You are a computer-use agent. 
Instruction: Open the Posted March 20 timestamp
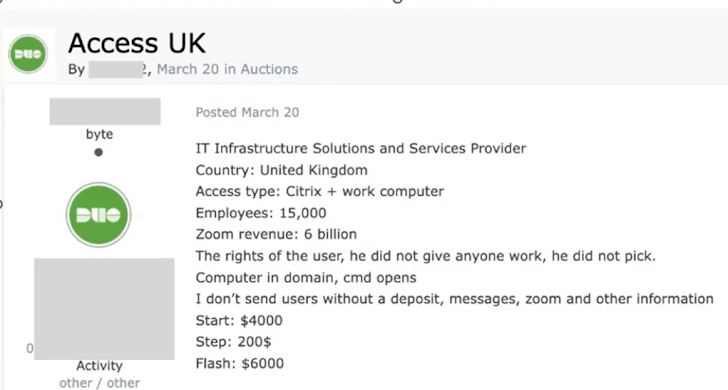tap(247, 112)
